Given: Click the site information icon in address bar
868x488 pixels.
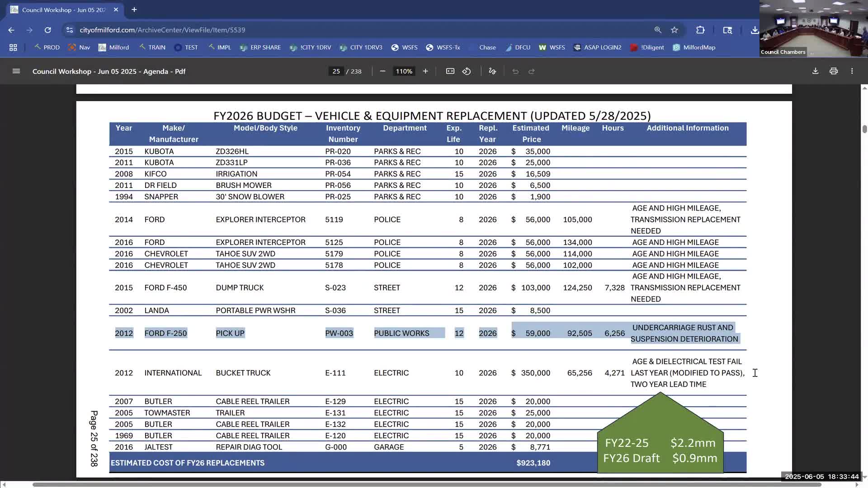Looking at the screenshot, I should point(69,30).
